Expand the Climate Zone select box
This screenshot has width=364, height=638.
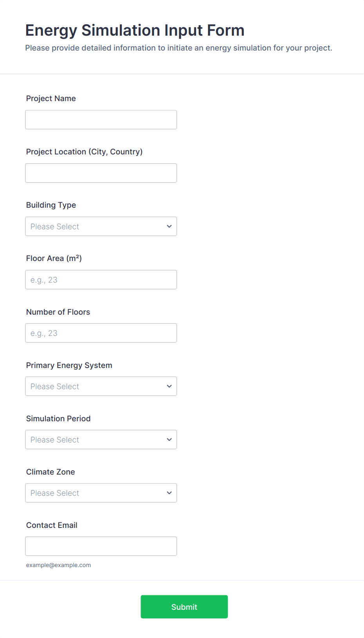click(x=94, y=493)
